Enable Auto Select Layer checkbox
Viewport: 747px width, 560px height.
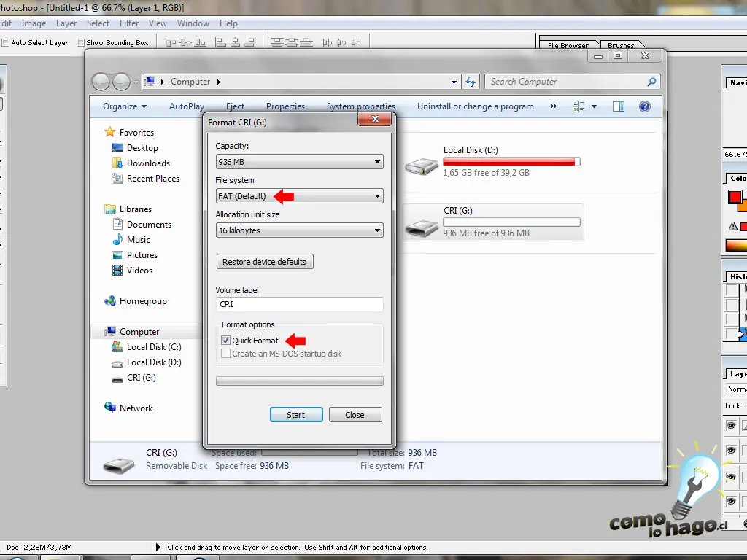(6, 43)
